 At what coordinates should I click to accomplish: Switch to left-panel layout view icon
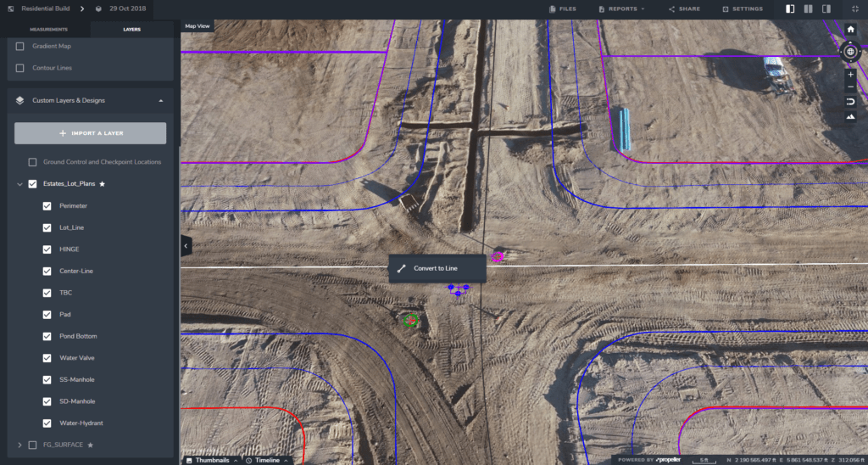click(x=790, y=8)
